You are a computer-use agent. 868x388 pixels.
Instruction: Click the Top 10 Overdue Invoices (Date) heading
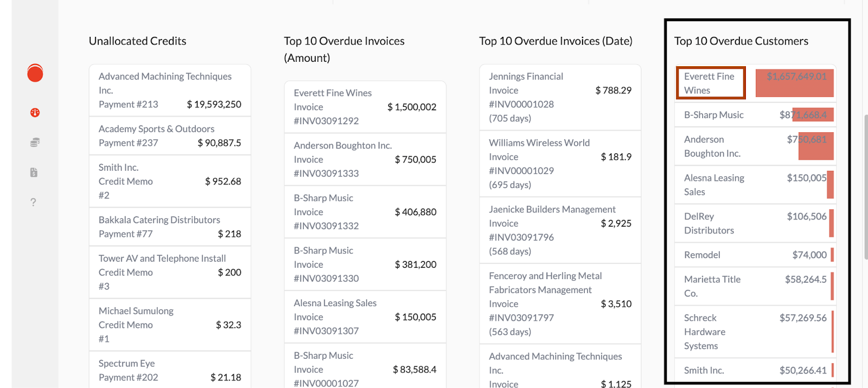click(x=556, y=41)
